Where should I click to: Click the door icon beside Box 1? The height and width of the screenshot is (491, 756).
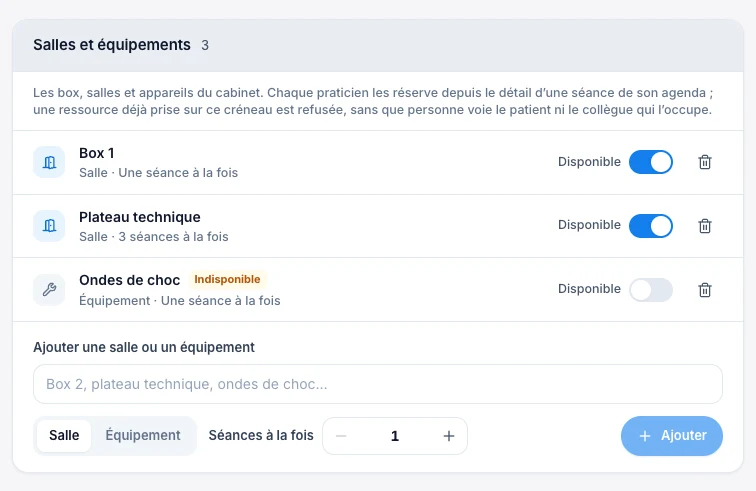click(x=49, y=162)
